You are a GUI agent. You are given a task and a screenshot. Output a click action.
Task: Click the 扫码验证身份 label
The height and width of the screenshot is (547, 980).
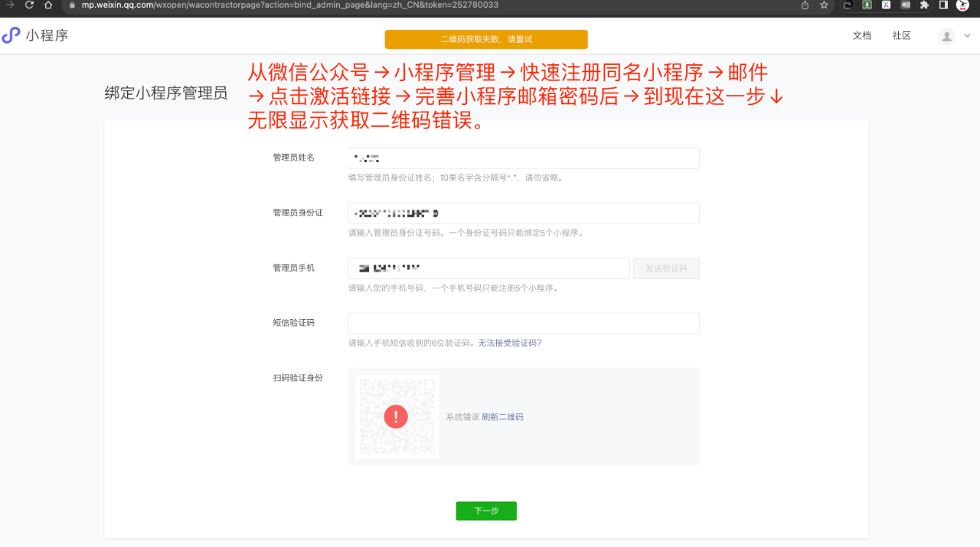[x=298, y=378]
